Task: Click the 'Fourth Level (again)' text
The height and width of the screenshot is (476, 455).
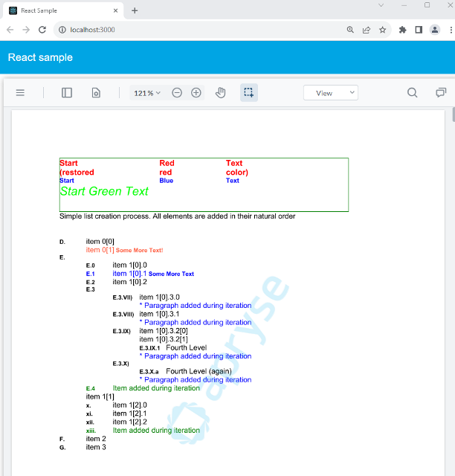Action: click(x=199, y=371)
